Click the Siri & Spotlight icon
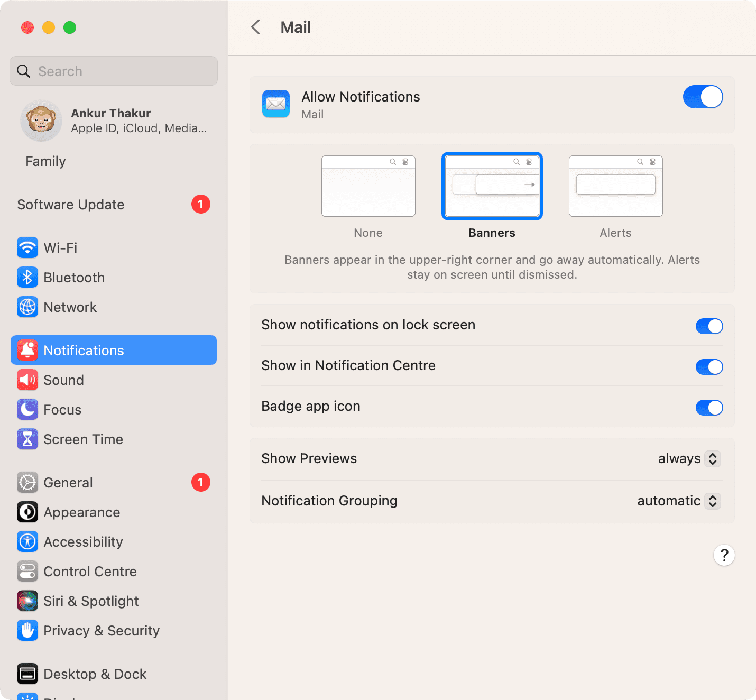Screen dimensions: 756x700 click(x=27, y=601)
